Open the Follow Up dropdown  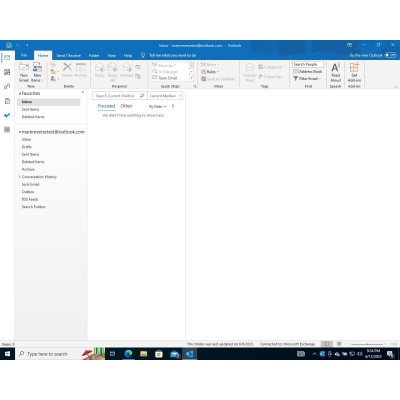pos(272,77)
